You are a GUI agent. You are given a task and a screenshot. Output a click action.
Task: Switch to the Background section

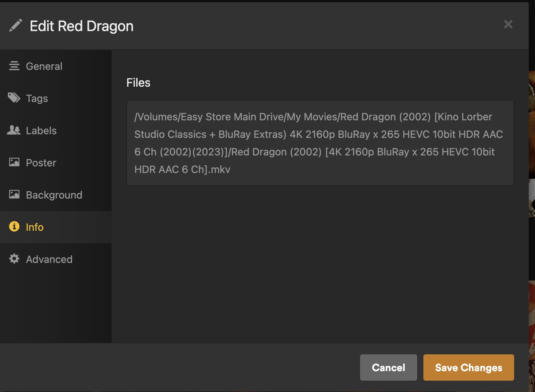[x=54, y=195]
